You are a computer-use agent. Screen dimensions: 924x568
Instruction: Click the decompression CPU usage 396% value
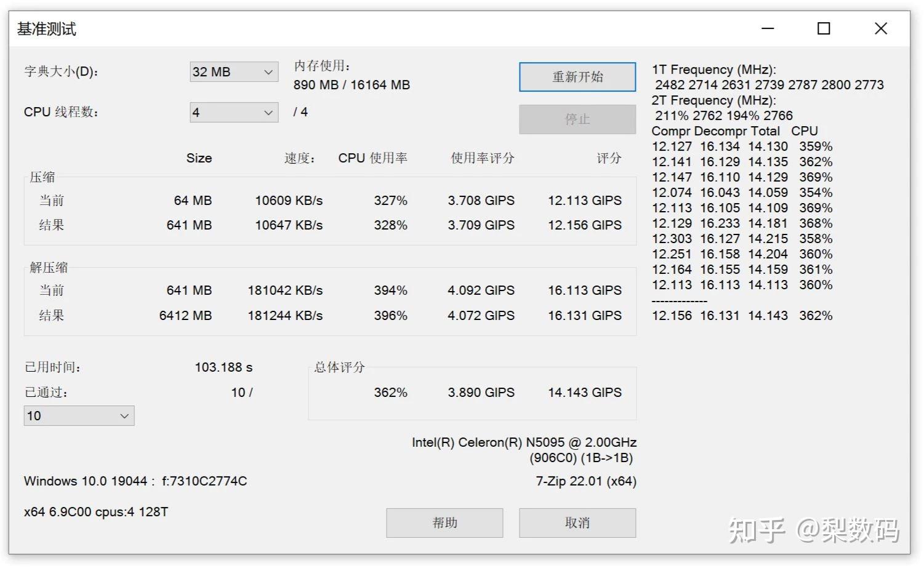[389, 316]
